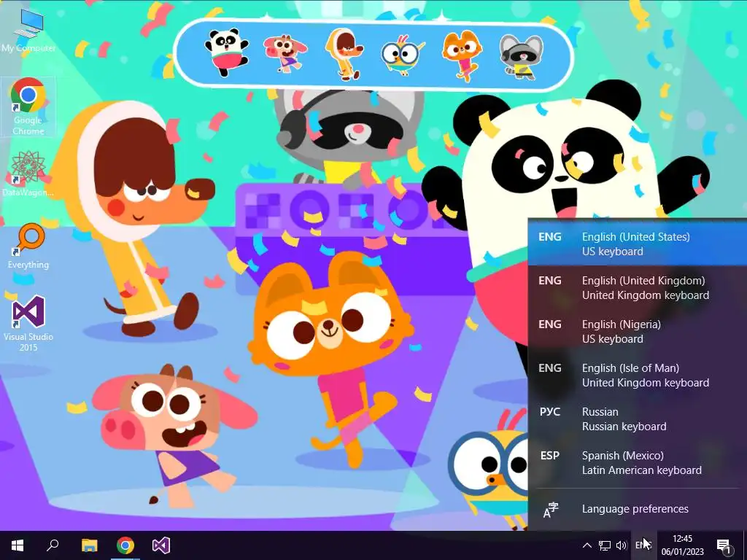Open Google Chrome desktop shortcut
The image size is (747, 560).
pos(28,106)
